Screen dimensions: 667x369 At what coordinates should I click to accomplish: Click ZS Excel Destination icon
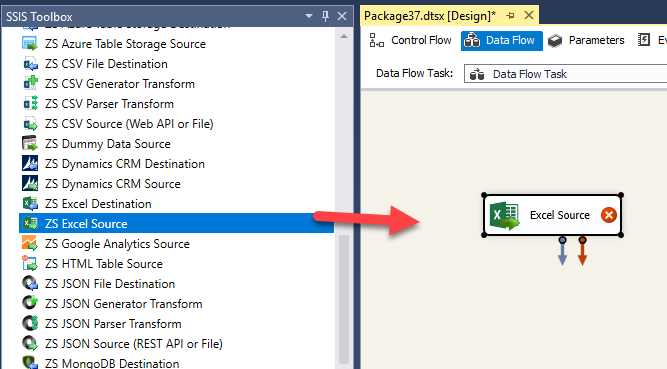(30, 204)
